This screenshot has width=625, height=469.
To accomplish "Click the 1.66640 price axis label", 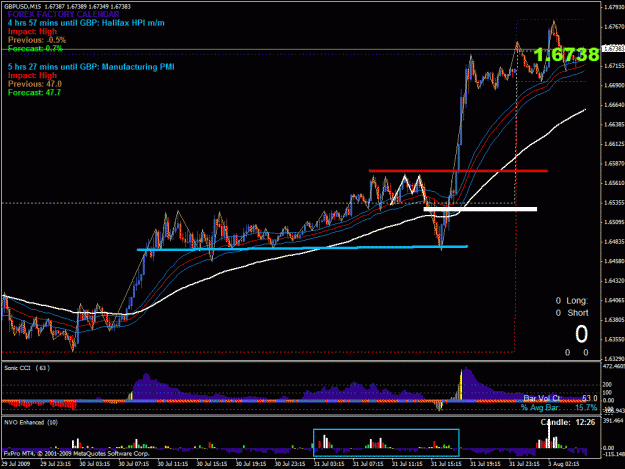I will (x=614, y=105).
